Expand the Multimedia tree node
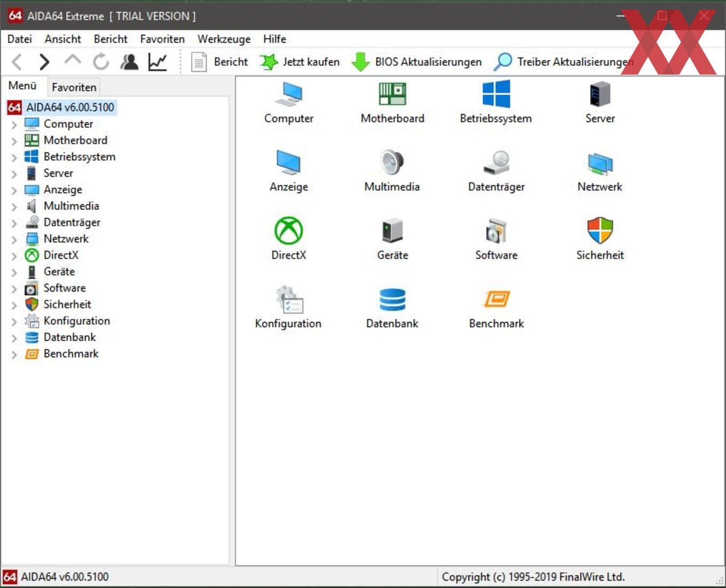The image size is (726, 588). pos(14,207)
